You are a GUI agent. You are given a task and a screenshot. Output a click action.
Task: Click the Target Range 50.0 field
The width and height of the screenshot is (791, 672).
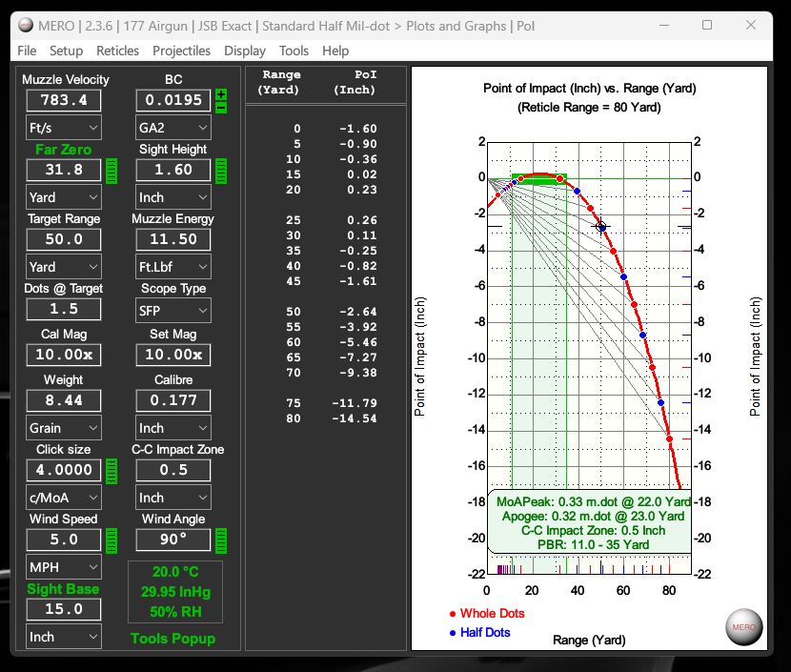64,239
